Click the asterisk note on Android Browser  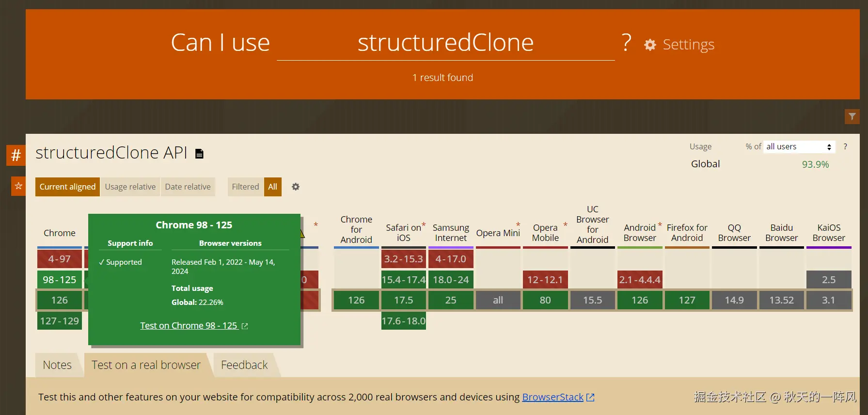coord(660,225)
